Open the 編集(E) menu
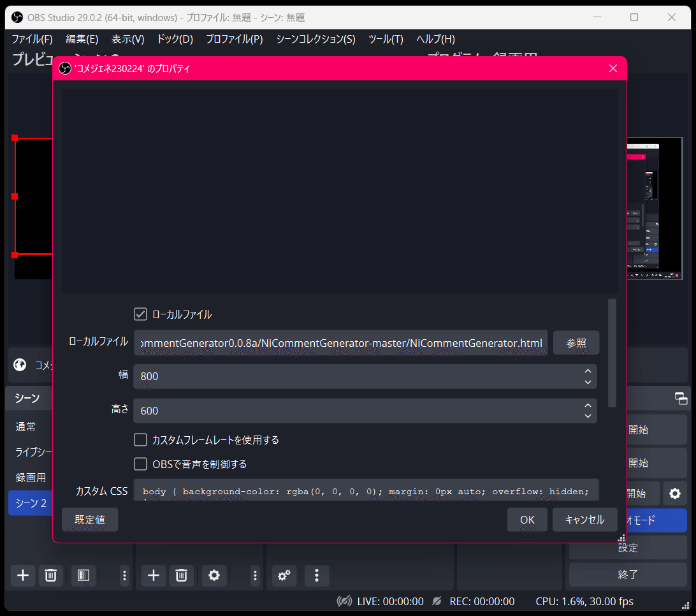Image resolution: width=696 pixels, height=616 pixels. (82, 39)
